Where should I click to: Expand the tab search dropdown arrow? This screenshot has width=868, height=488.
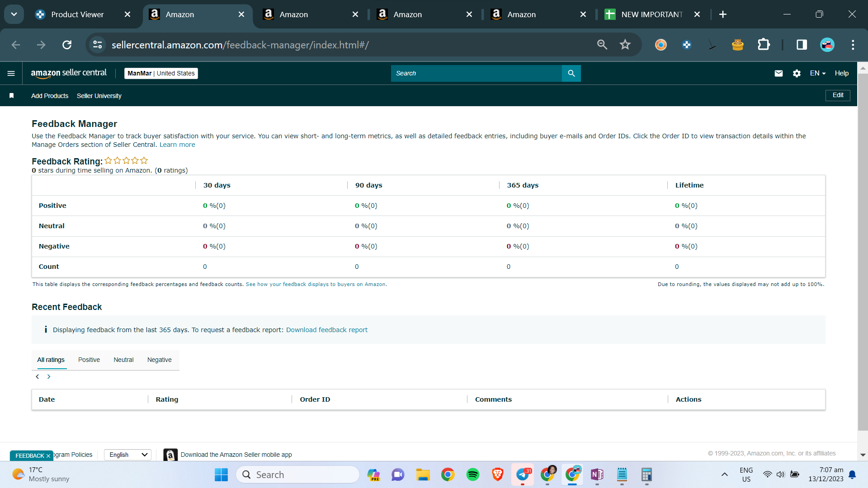click(14, 14)
